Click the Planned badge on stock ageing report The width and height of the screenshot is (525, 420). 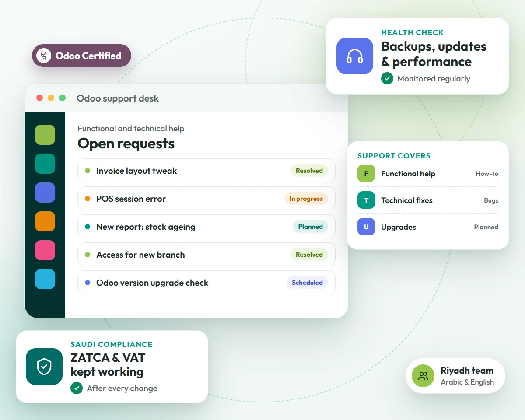click(311, 227)
